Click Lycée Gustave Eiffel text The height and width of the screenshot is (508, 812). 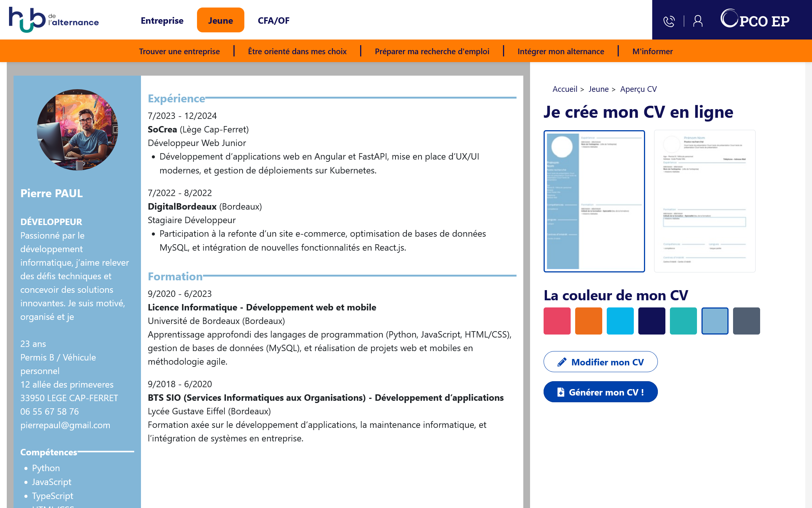pyautogui.click(x=209, y=411)
